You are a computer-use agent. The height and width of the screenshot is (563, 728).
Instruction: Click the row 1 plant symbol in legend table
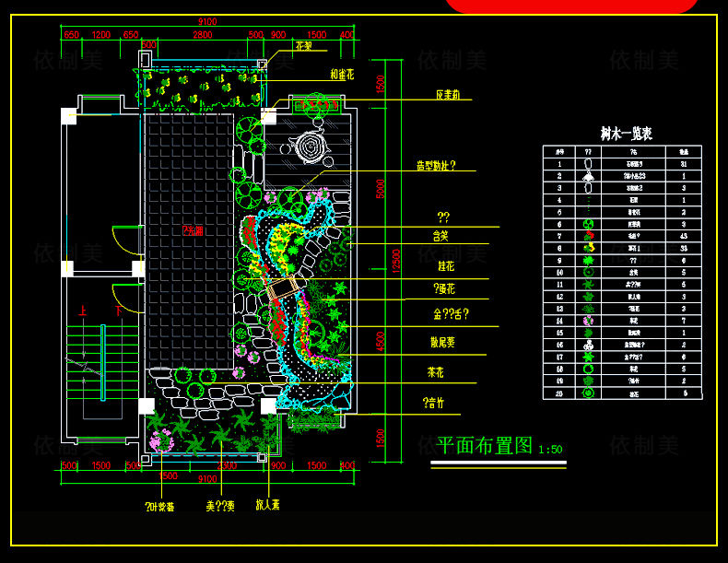coord(588,163)
